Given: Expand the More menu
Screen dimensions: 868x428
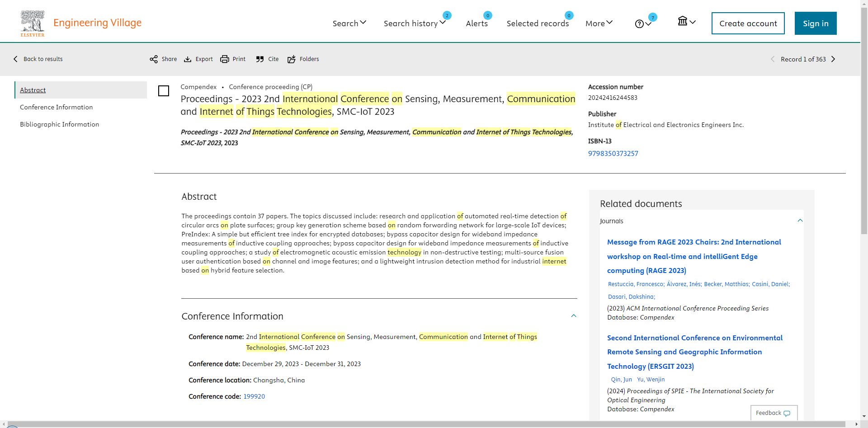Looking at the screenshot, I should [x=599, y=23].
